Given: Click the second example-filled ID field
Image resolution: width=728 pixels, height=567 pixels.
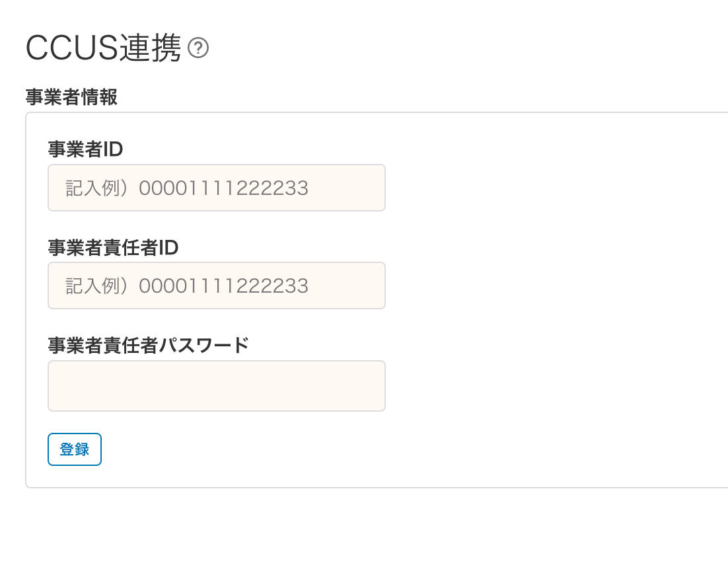Looking at the screenshot, I should [x=216, y=285].
